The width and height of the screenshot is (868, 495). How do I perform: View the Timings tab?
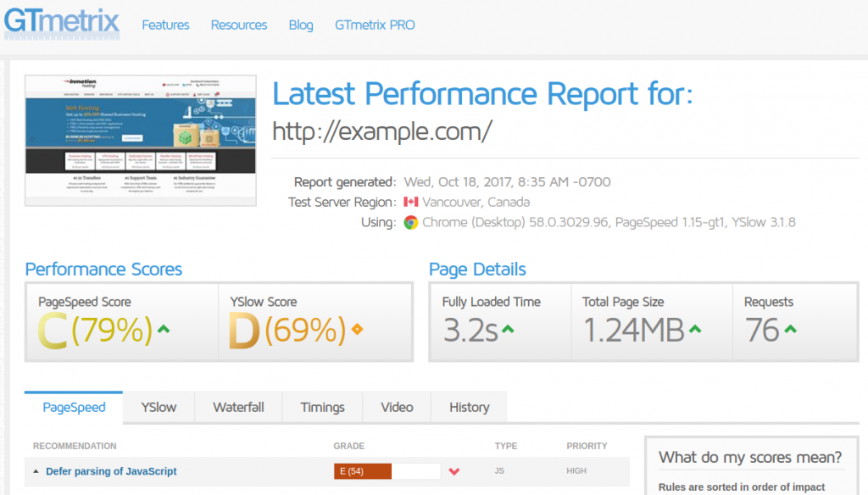[322, 407]
